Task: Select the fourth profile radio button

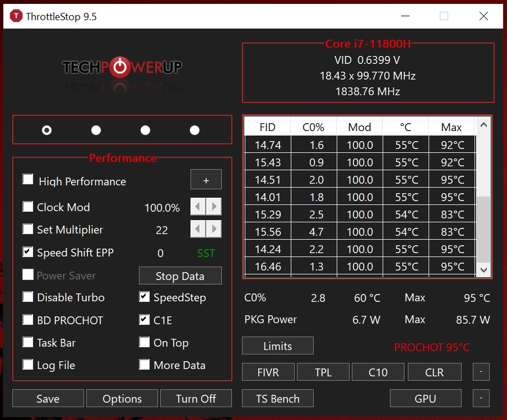Action: click(194, 130)
